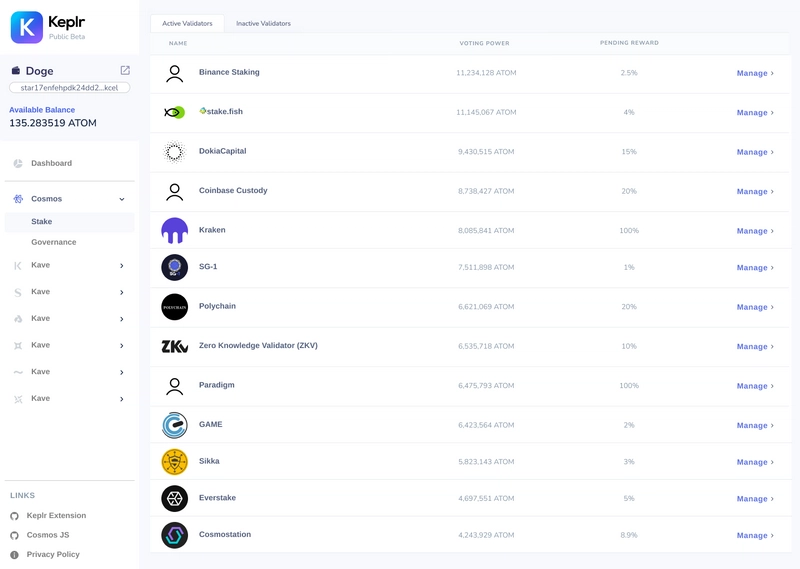Switch to the Inactive Validators tab
800x569 pixels.
coord(263,23)
